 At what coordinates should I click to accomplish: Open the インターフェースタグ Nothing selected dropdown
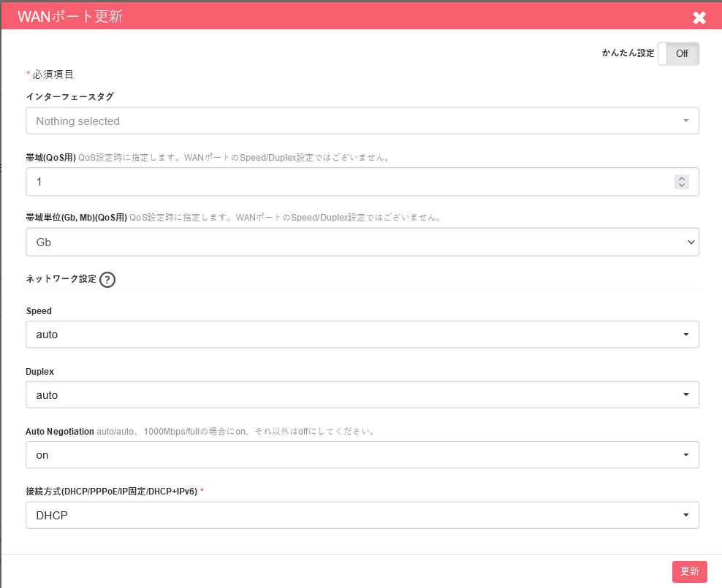[362, 121]
